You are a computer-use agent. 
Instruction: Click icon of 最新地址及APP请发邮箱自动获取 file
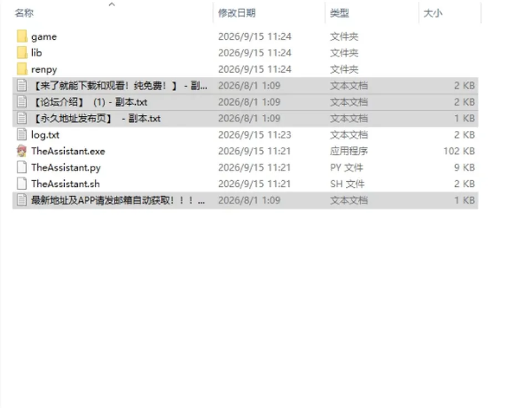[x=22, y=200]
